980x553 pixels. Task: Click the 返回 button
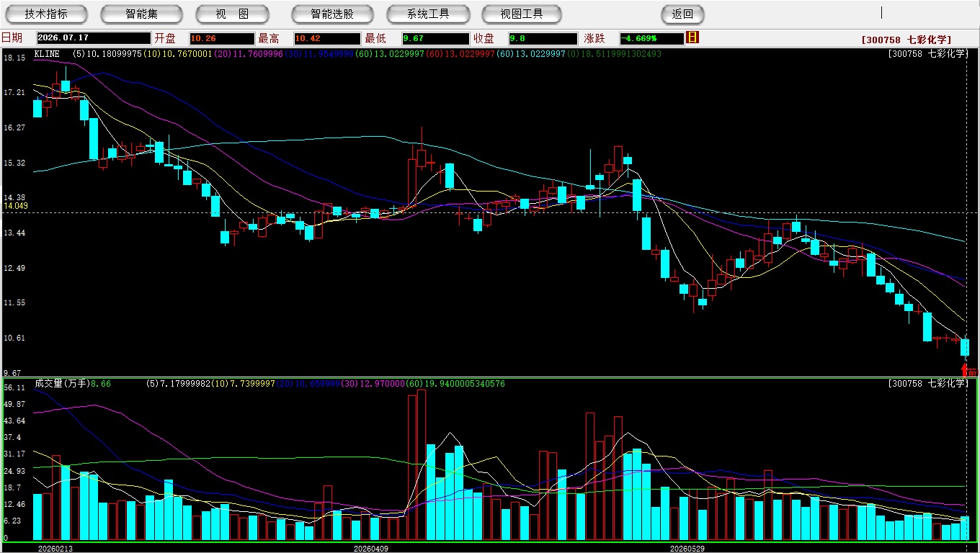pyautogui.click(x=682, y=14)
